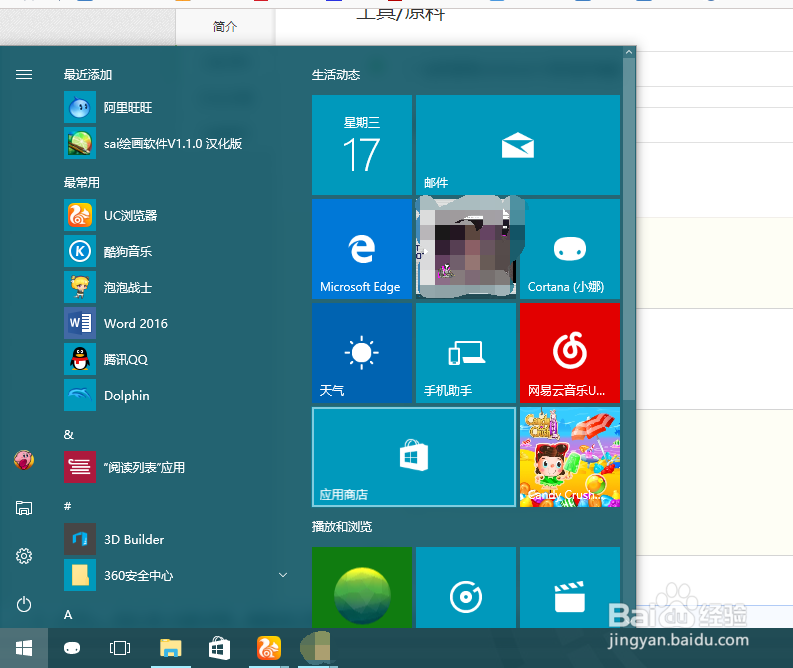This screenshot has height=668, width=793.
Task: Open Cortana from the taskbar
Action: 72,648
